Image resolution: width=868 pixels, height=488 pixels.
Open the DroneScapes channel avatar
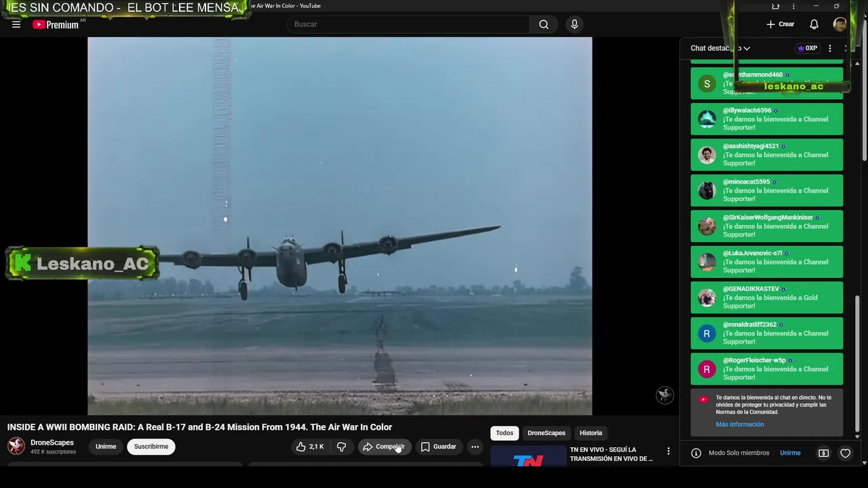16,446
